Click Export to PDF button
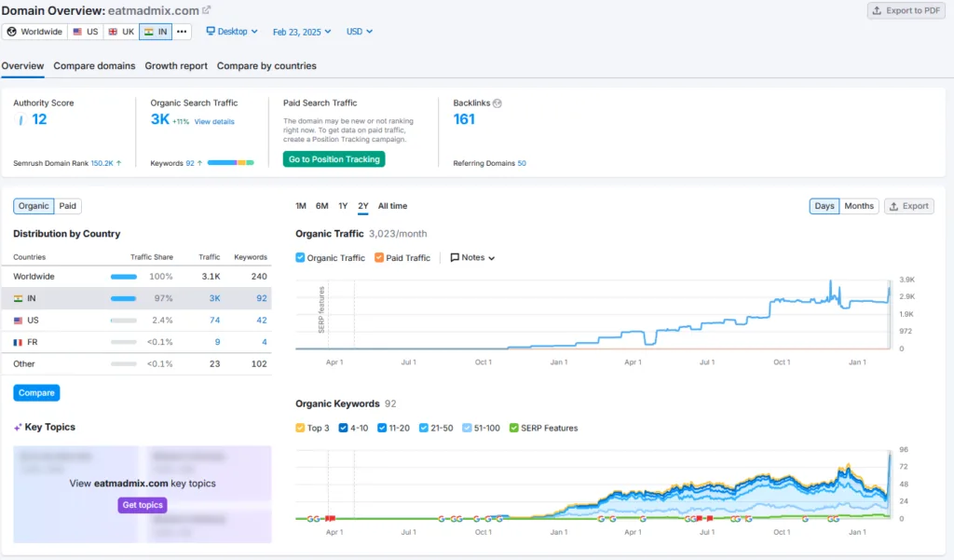Image resolution: width=954 pixels, height=560 pixels. pos(906,10)
